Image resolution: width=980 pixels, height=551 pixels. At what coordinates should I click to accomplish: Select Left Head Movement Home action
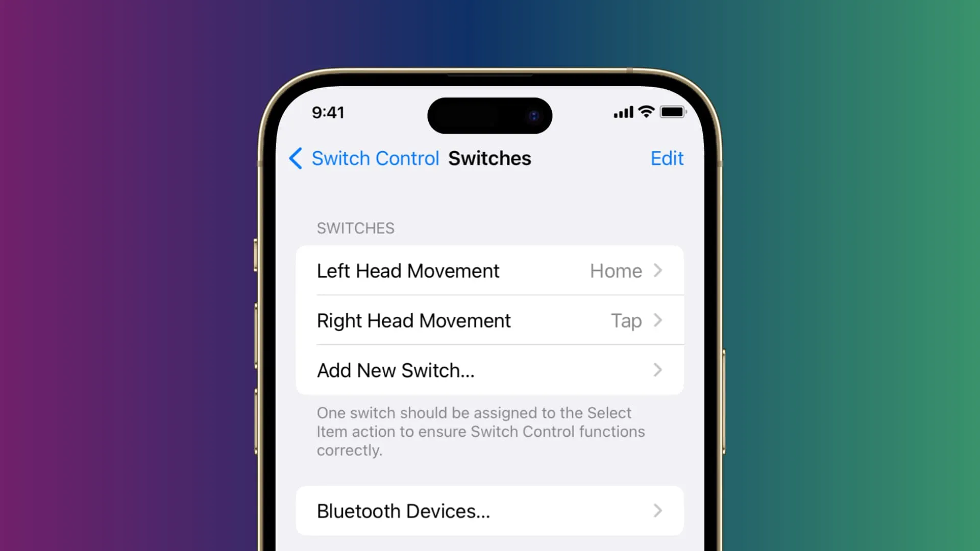489,270
